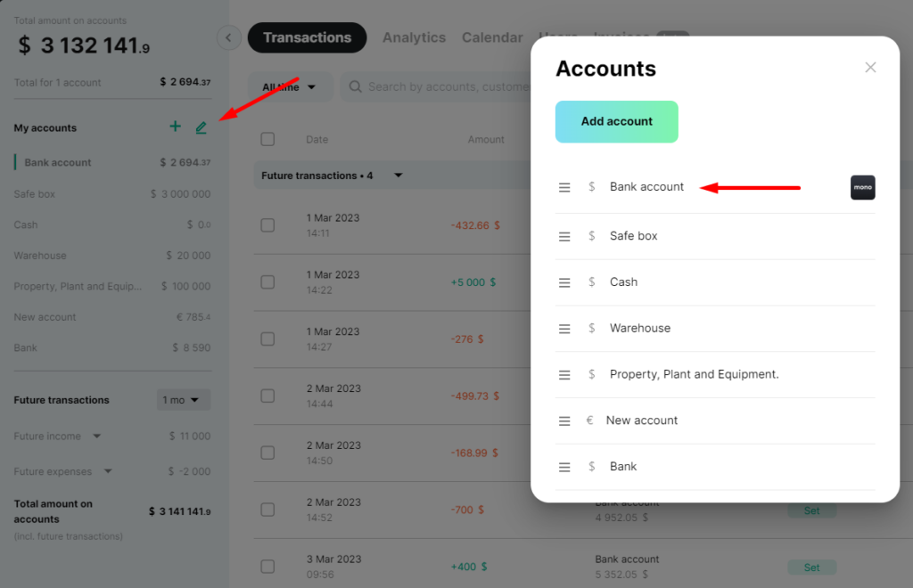Click the drag handle next to Cash
Screen dimensions: 913x588
click(x=564, y=282)
